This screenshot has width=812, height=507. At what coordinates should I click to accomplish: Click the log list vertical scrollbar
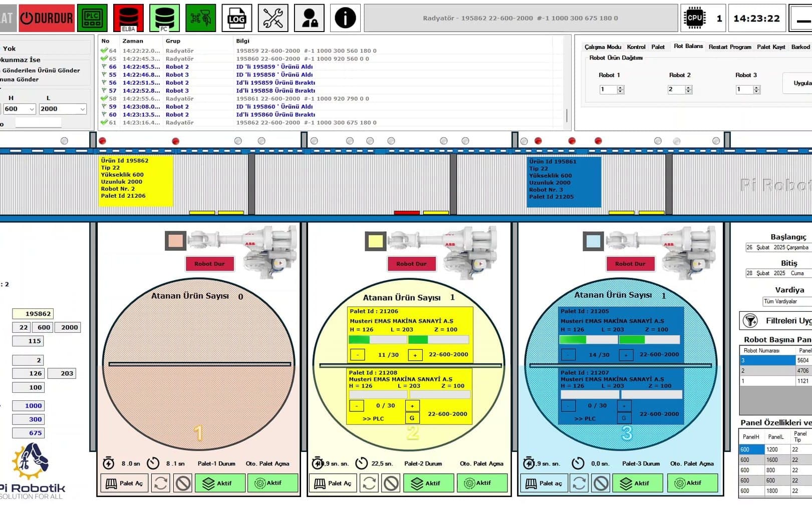(567, 115)
